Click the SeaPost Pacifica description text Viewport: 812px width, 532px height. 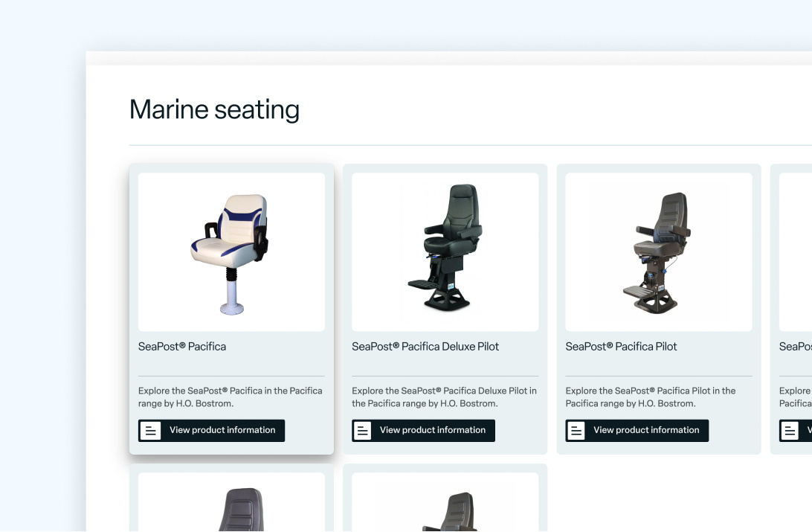tap(231, 397)
